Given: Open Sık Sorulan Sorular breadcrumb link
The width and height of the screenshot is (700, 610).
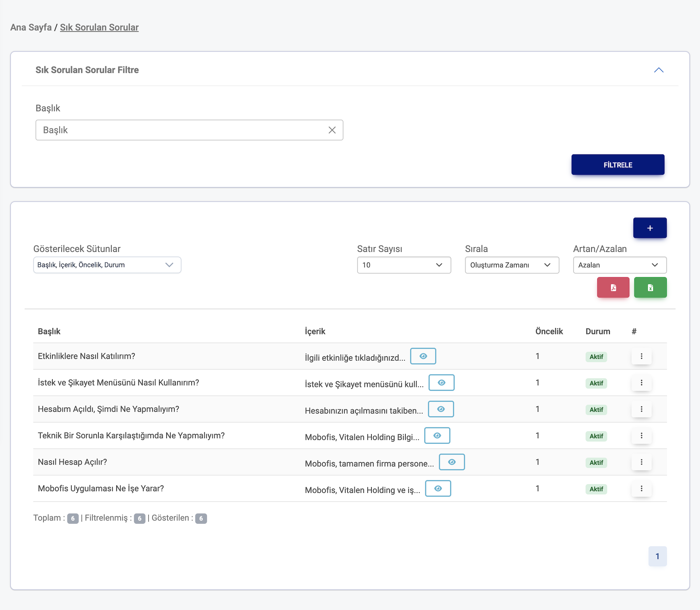Looking at the screenshot, I should [99, 27].
